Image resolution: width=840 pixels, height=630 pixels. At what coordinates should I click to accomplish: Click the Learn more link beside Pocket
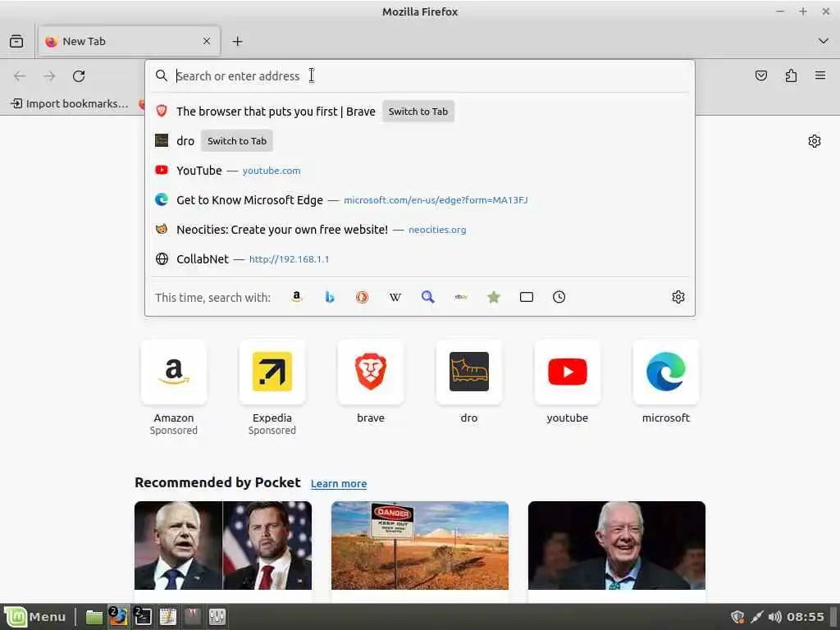(x=339, y=483)
